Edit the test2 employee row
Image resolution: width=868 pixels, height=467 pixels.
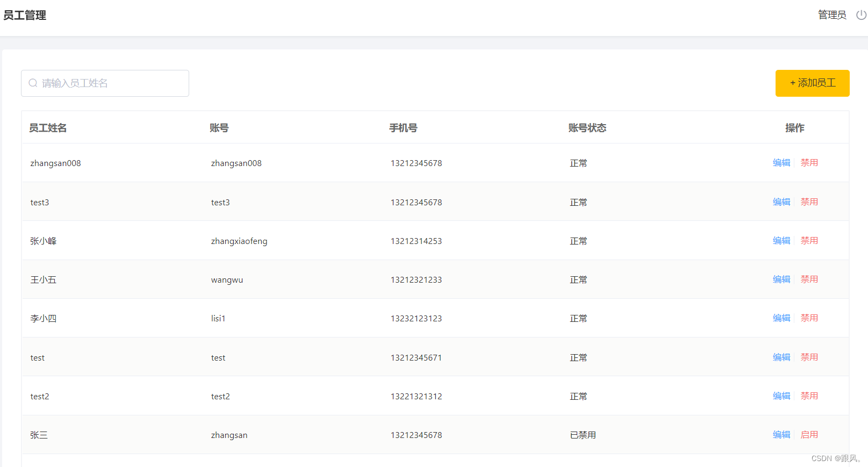click(781, 396)
